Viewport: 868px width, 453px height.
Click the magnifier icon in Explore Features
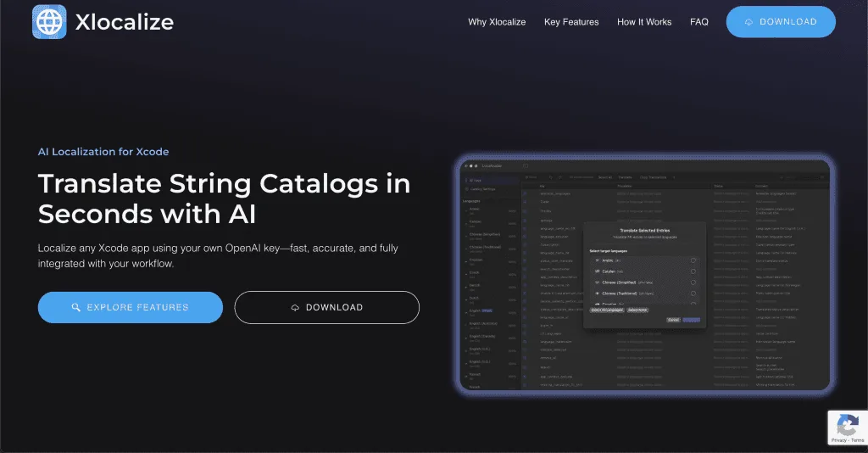pos(75,307)
